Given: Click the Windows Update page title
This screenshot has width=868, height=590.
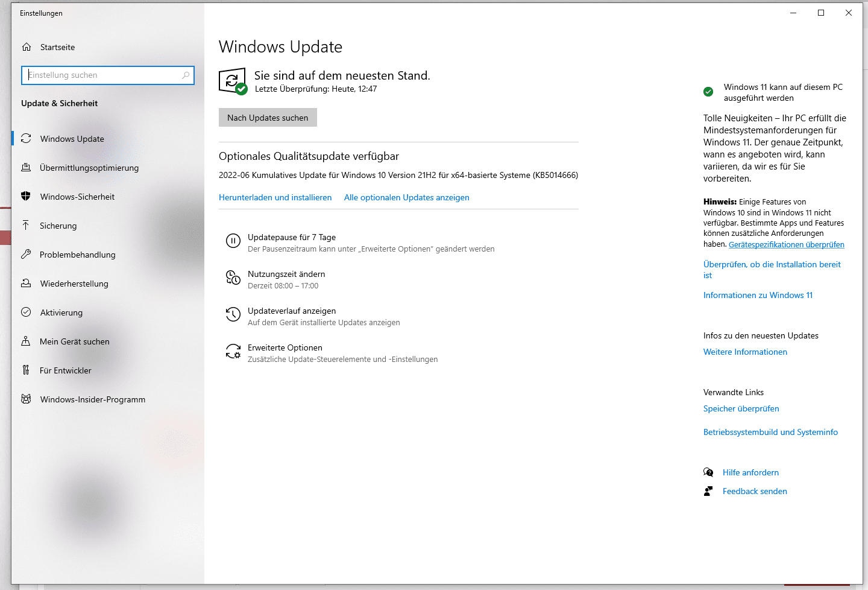Looking at the screenshot, I should click(x=280, y=47).
